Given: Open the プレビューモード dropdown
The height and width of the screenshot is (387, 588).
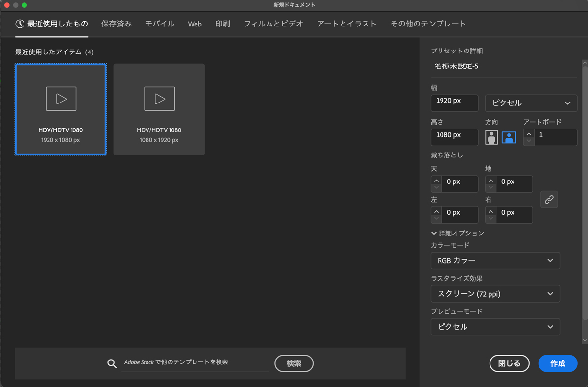Looking at the screenshot, I should pos(495,327).
